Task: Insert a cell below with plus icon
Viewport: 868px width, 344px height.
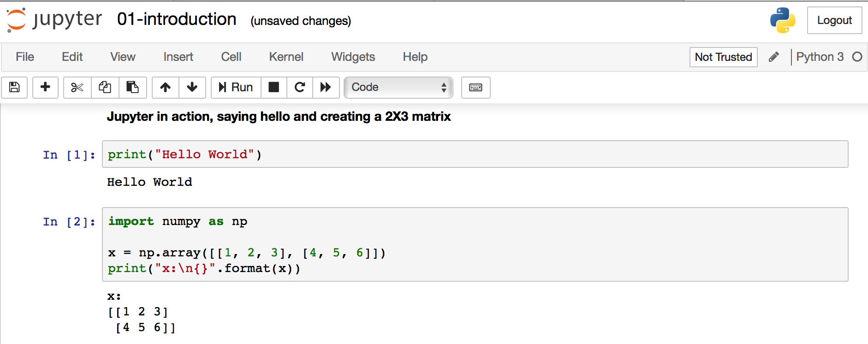Action: pyautogui.click(x=45, y=87)
